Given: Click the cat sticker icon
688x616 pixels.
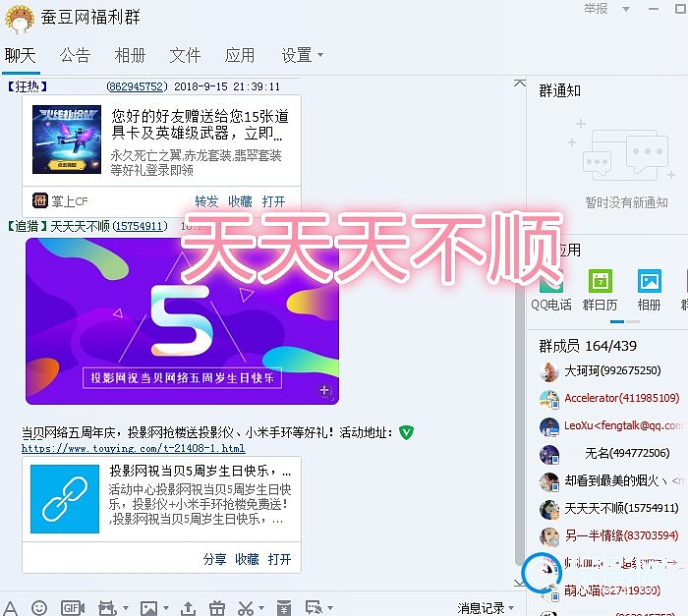Looking at the screenshot, I should click(107, 608).
